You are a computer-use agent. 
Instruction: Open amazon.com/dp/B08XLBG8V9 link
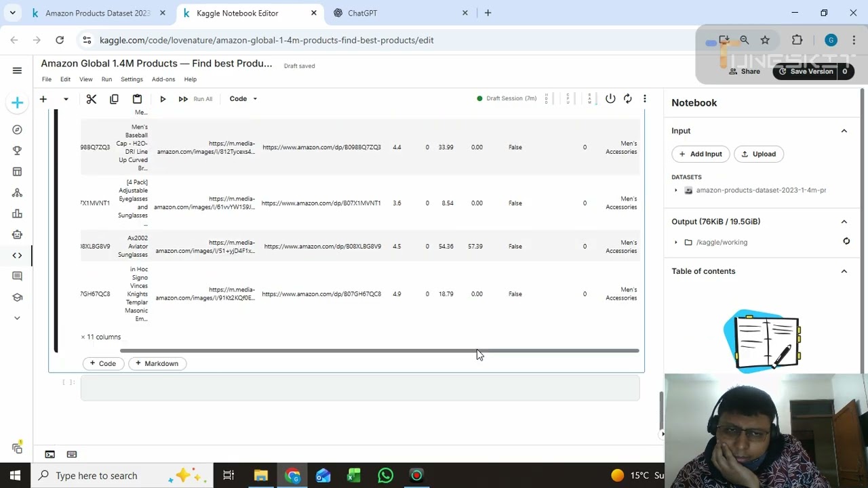[322, 247]
